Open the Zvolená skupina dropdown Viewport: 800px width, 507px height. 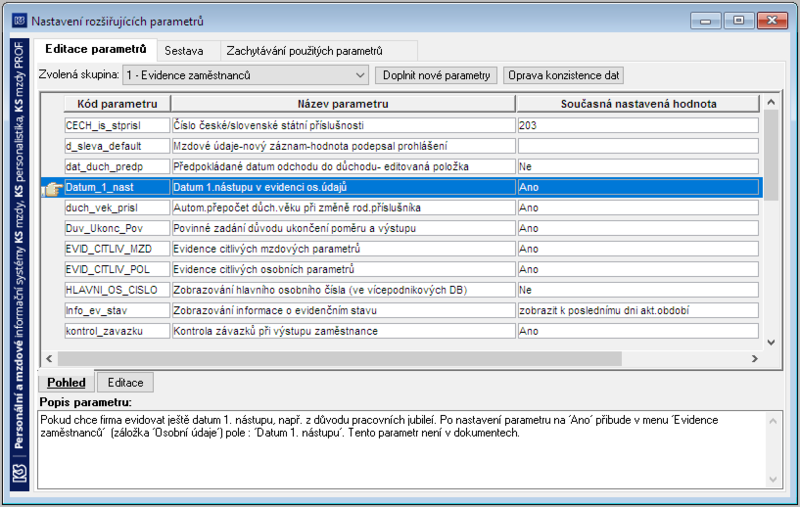point(245,75)
